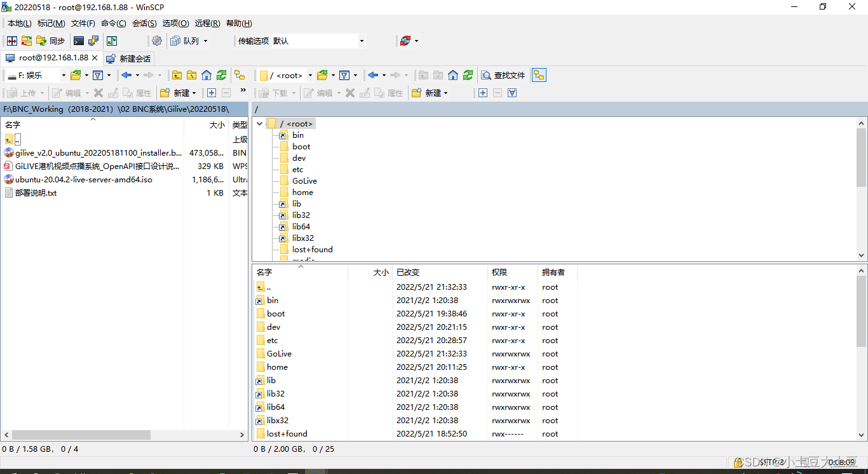
Task: Click the synchronized browsing icon in top toolbar
Action: [112, 41]
